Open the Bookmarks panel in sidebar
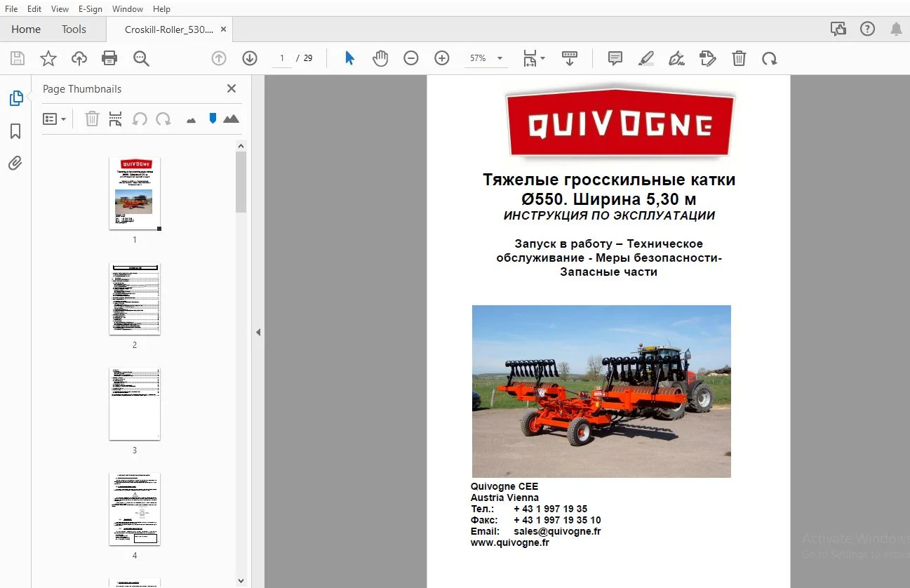 click(x=15, y=131)
